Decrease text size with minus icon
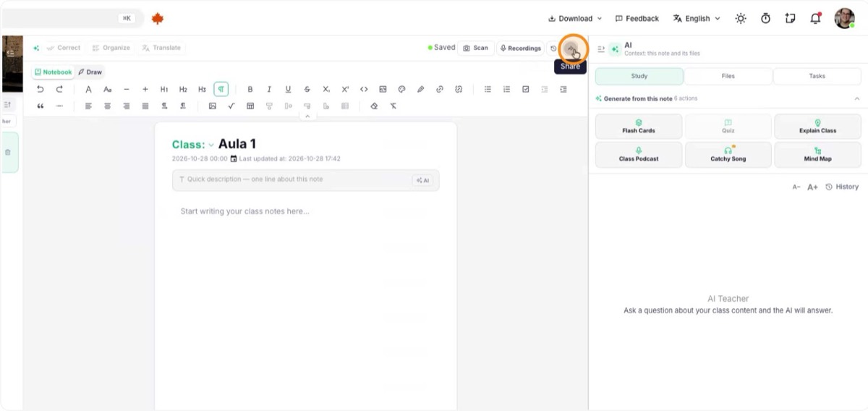This screenshot has width=868, height=411. [127, 89]
